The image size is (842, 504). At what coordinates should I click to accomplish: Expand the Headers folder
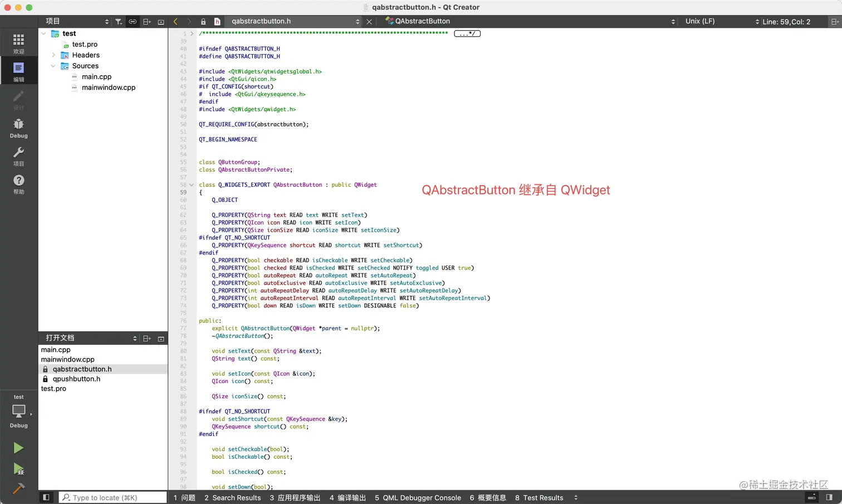[x=53, y=55]
